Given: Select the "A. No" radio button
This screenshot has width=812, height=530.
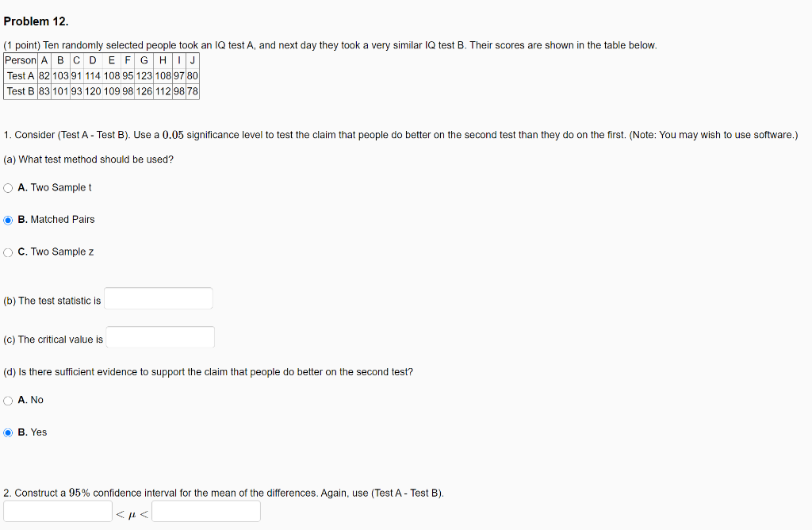Looking at the screenshot, I should tap(8, 400).
